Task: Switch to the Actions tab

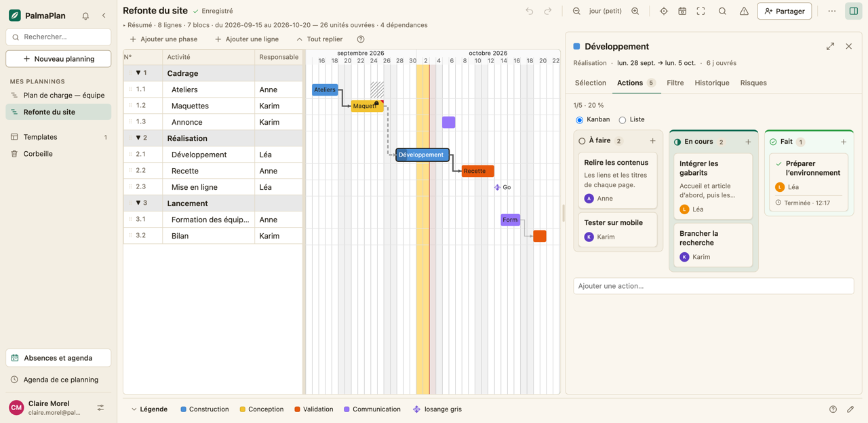Action: [x=636, y=83]
